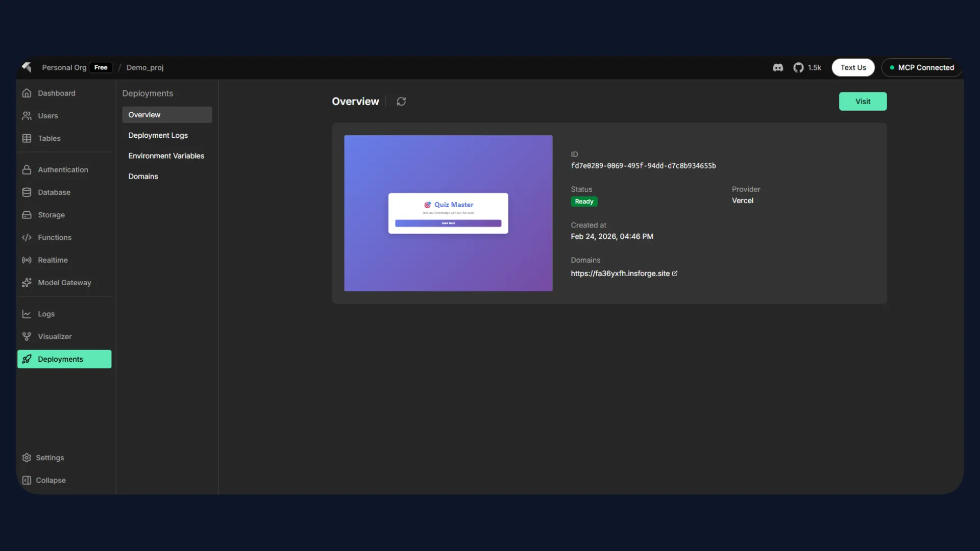Viewport: 980px width, 551px height.
Task: Switch to the Deployment Logs tab
Action: coord(158,135)
